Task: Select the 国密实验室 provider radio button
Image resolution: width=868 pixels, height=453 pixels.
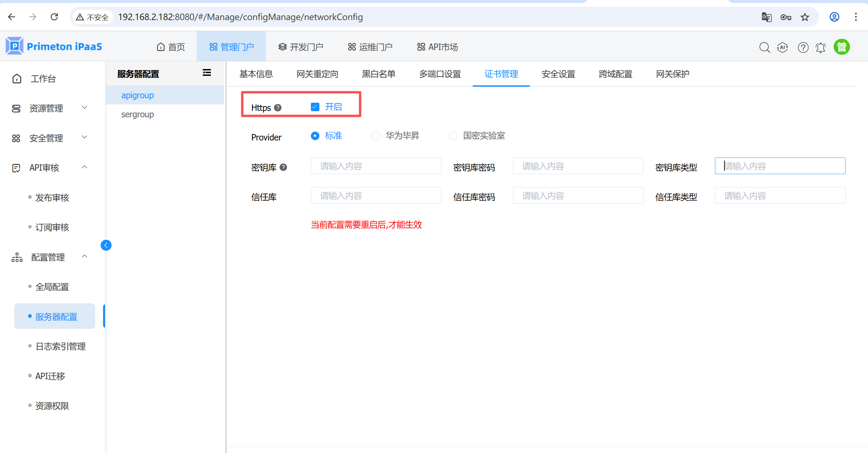Action: point(453,136)
